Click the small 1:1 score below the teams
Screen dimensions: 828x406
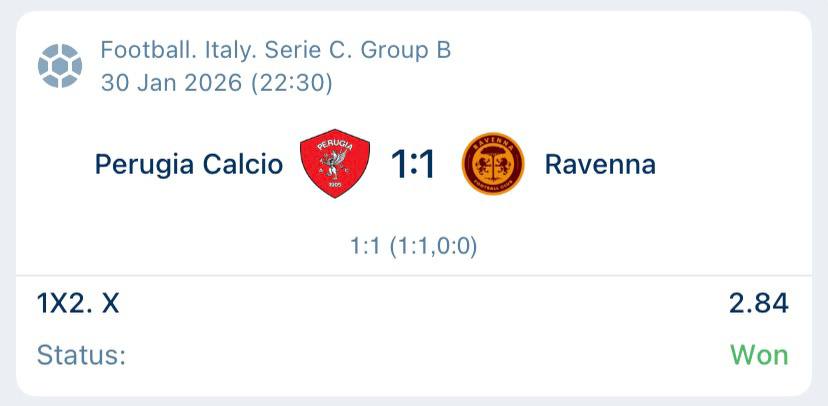[366, 245]
